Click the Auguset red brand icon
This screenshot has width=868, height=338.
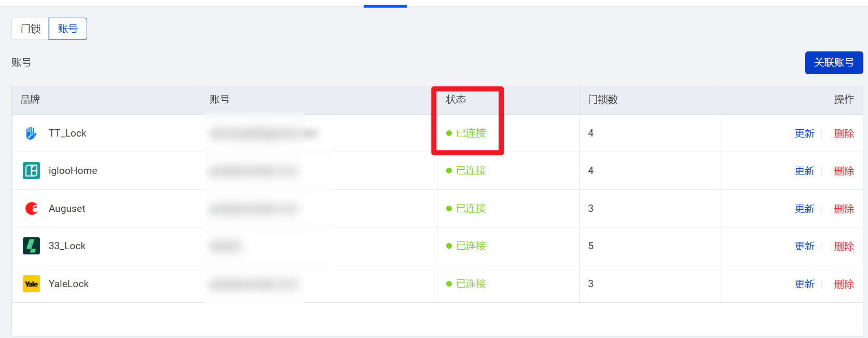[x=31, y=208]
